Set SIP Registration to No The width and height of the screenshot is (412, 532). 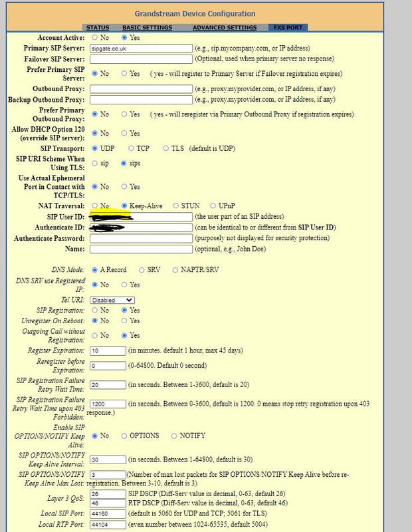pyautogui.click(x=94, y=311)
